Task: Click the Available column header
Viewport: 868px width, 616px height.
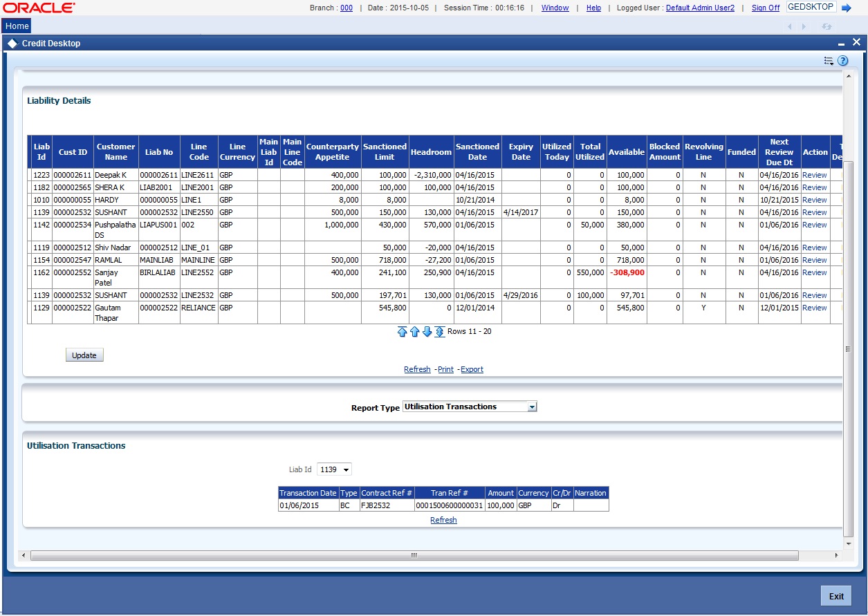Action: coord(627,152)
